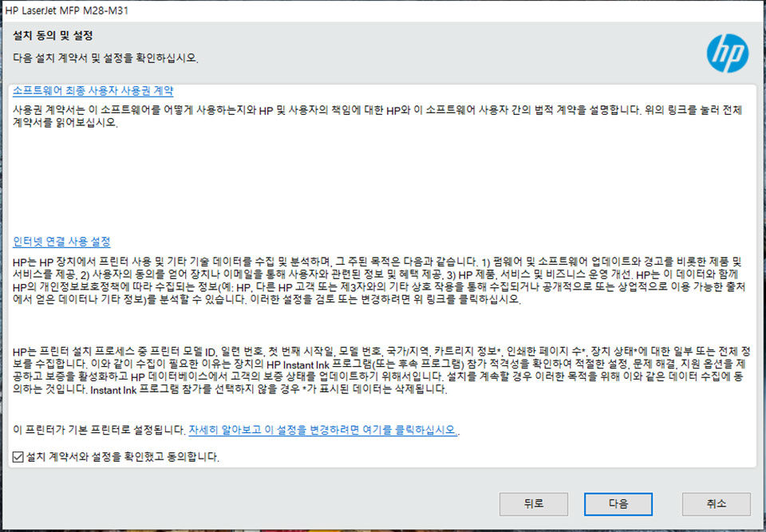Proceed with the 다음 button
This screenshot has width=766, height=532.
(618, 504)
